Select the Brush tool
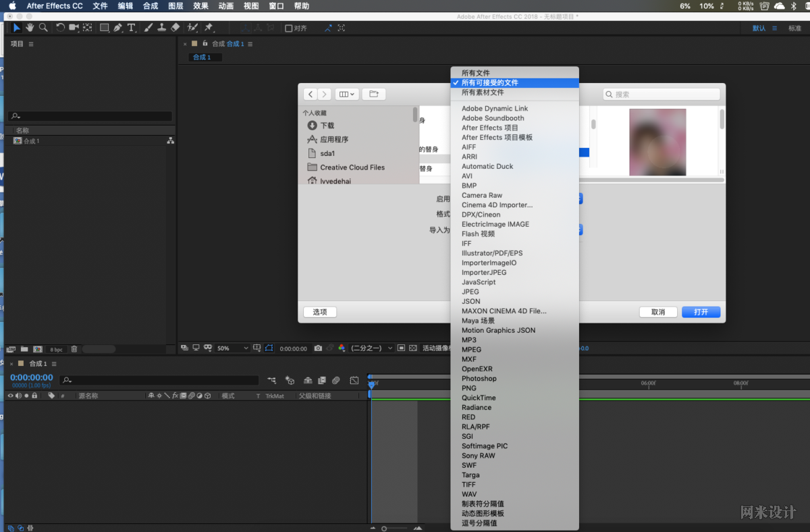The height and width of the screenshot is (532, 810). click(148, 28)
